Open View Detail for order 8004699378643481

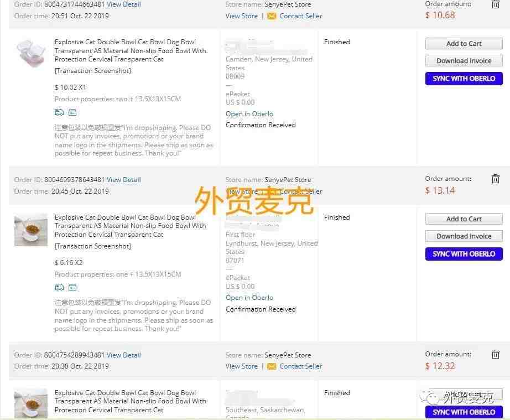(x=123, y=180)
